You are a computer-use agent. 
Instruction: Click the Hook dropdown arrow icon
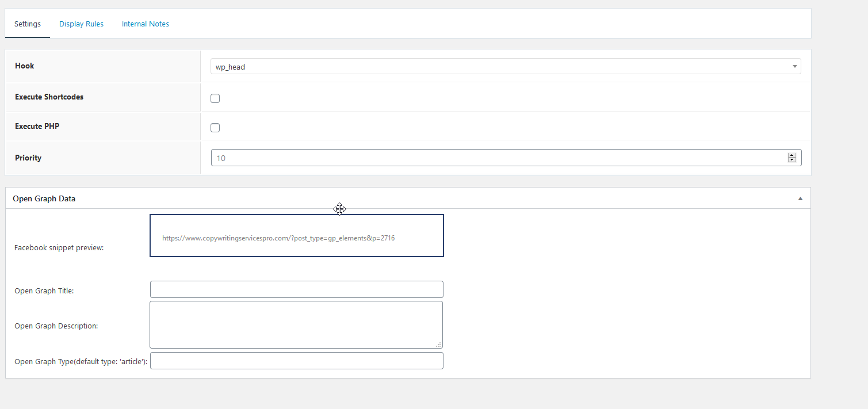(x=794, y=67)
